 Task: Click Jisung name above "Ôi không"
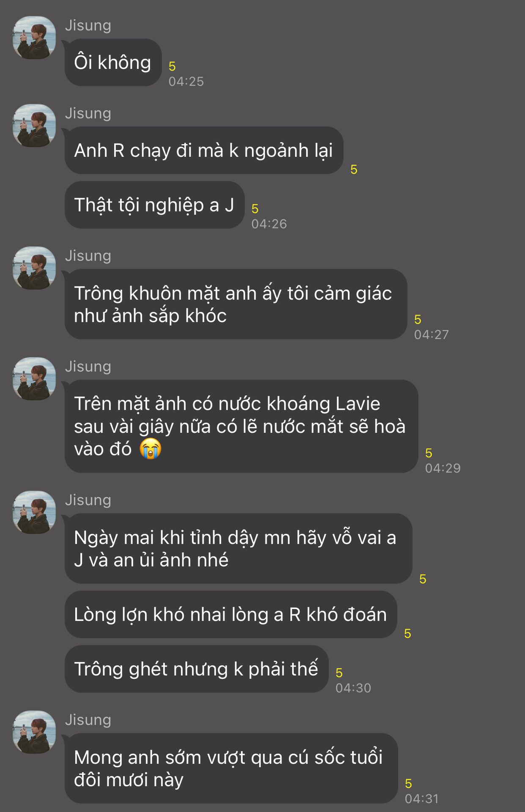[x=88, y=25]
